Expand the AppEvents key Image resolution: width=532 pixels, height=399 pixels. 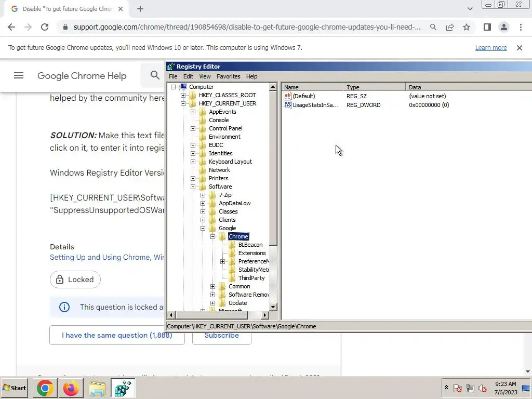[193, 112]
